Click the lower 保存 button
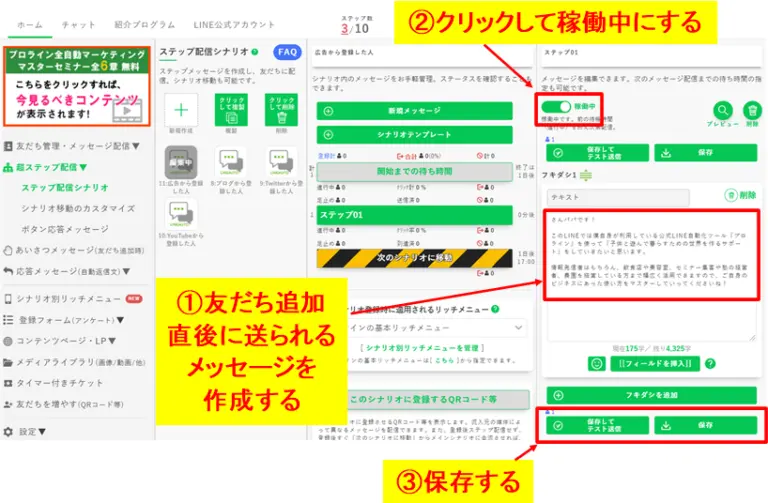 [706, 426]
